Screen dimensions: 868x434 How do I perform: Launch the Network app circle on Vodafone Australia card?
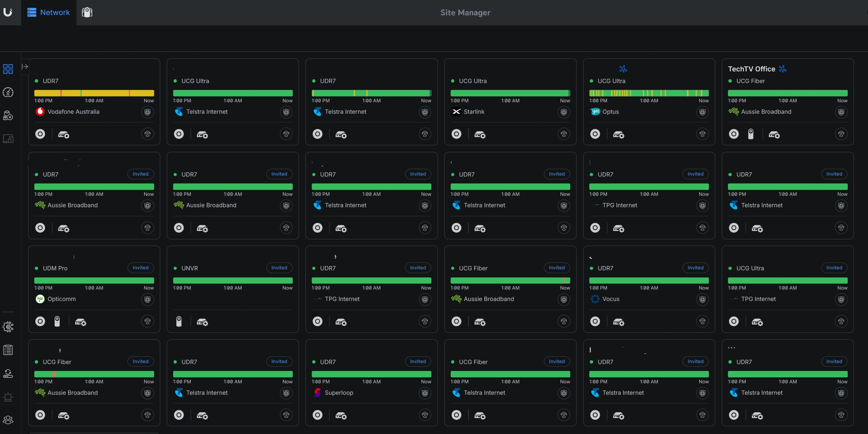click(x=40, y=134)
